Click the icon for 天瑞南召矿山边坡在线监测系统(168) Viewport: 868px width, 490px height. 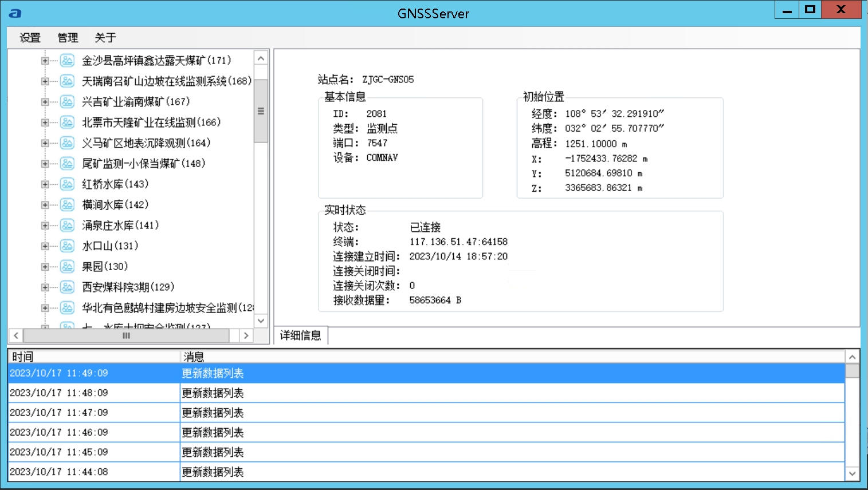(67, 81)
